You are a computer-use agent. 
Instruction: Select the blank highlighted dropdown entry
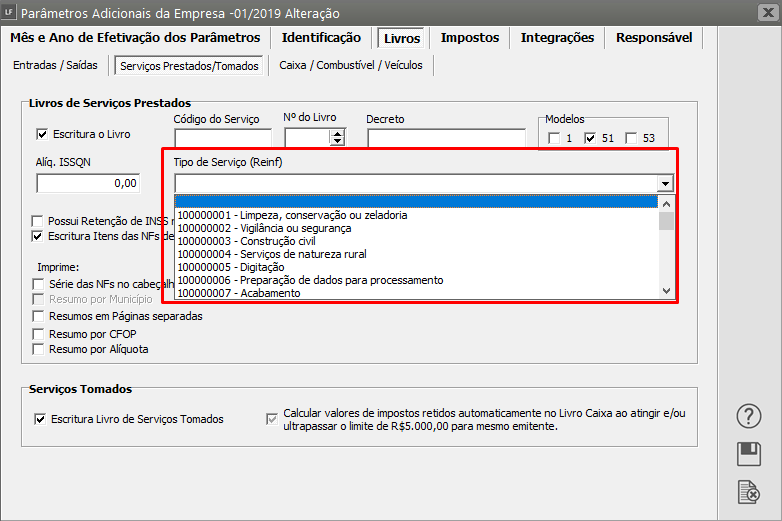416,202
